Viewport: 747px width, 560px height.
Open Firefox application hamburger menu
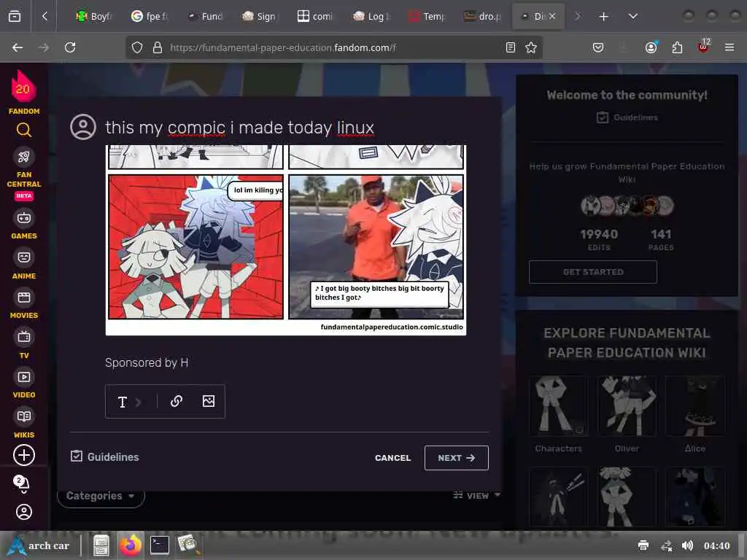pyautogui.click(x=729, y=47)
